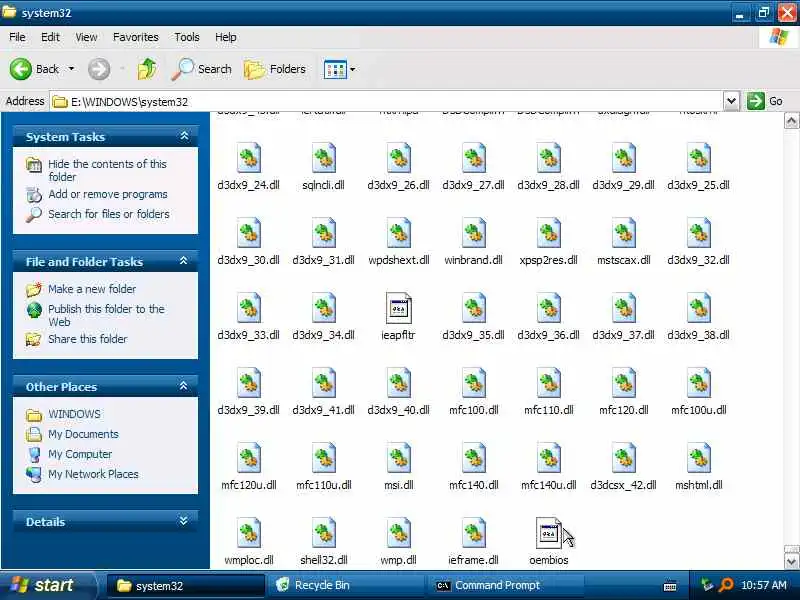The width and height of the screenshot is (800, 600).
Task: Expand the Details panel
Action: (x=184, y=521)
